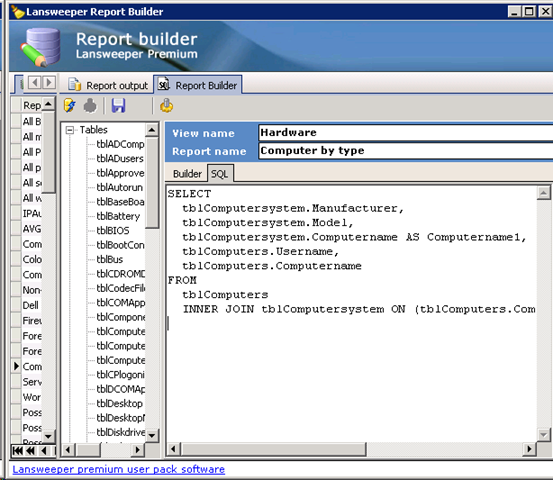This screenshot has width=553, height=480.
Task: Click the yellow export toolbar icon
Action: (166, 105)
